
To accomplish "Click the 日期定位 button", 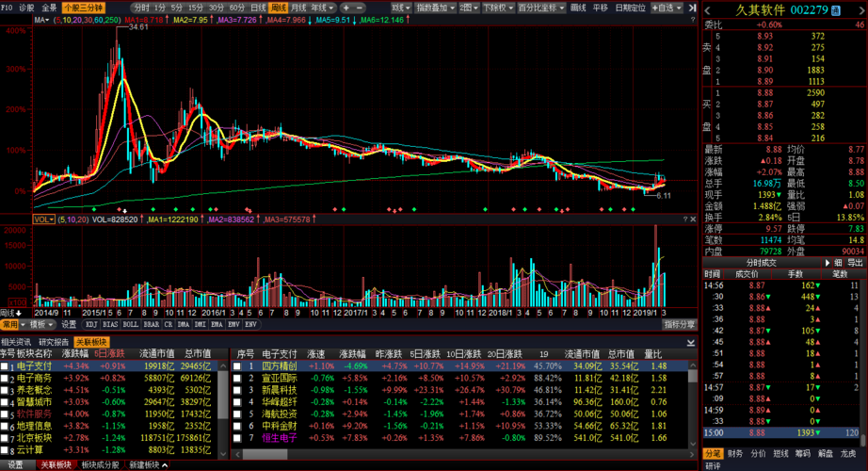I will point(631,8).
